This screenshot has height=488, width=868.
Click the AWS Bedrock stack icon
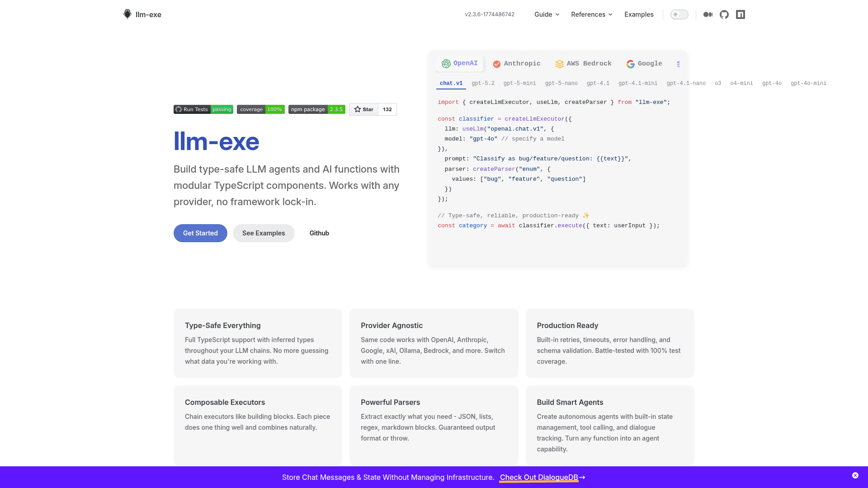point(560,64)
